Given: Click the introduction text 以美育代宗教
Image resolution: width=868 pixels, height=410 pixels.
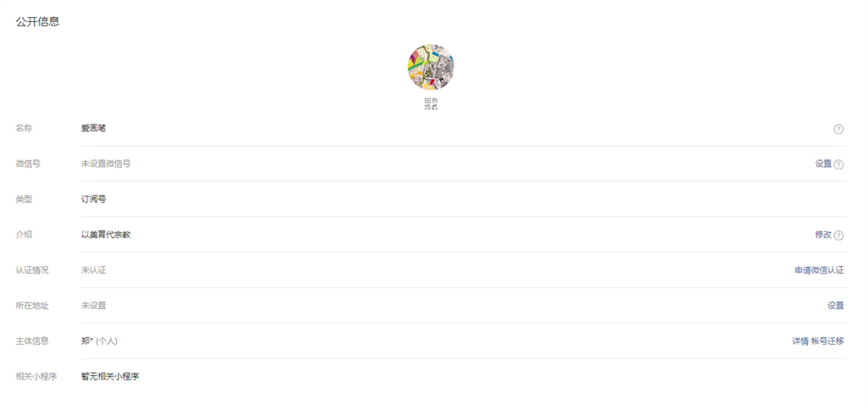Looking at the screenshot, I should [106, 235].
